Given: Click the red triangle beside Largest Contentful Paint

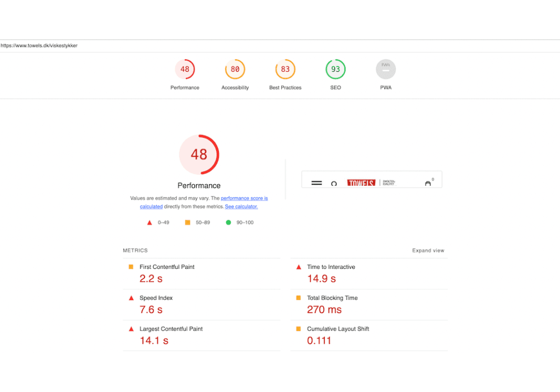Looking at the screenshot, I should pos(130,329).
